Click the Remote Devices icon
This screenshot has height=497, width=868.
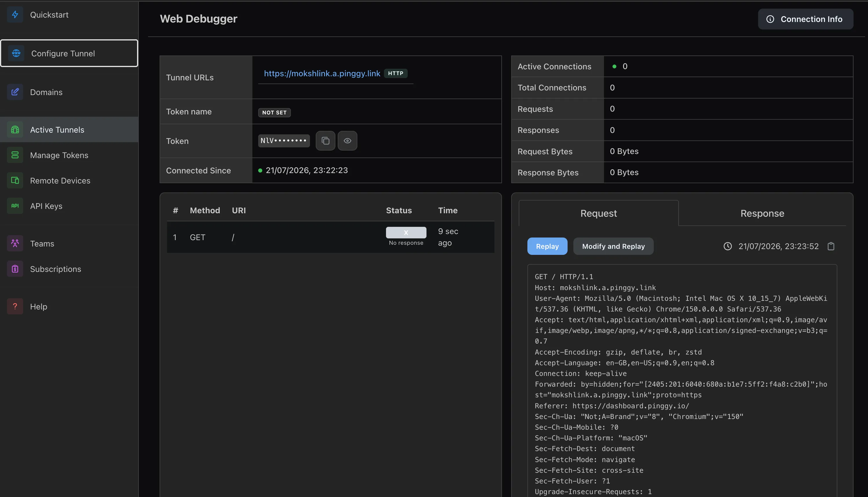click(15, 180)
